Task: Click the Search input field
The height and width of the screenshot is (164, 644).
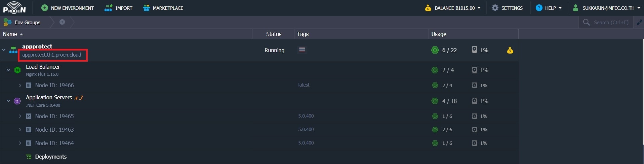Action: click(611, 23)
